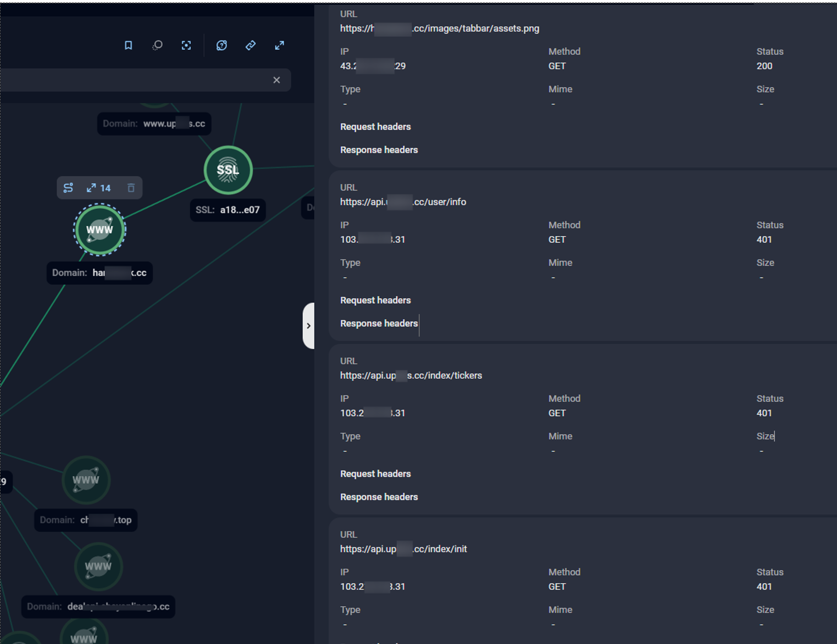
Task: Click the planet help icon in toolbar
Action: point(221,45)
